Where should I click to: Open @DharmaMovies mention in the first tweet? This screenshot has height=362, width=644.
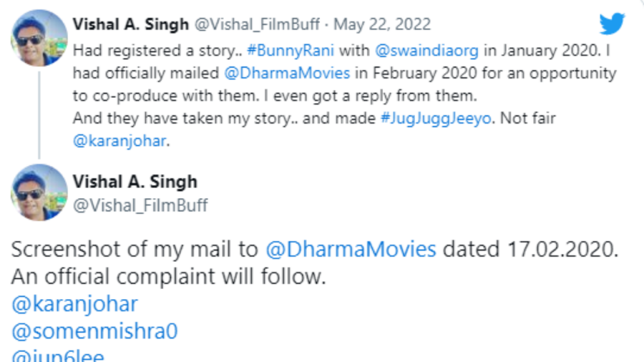point(287,73)
